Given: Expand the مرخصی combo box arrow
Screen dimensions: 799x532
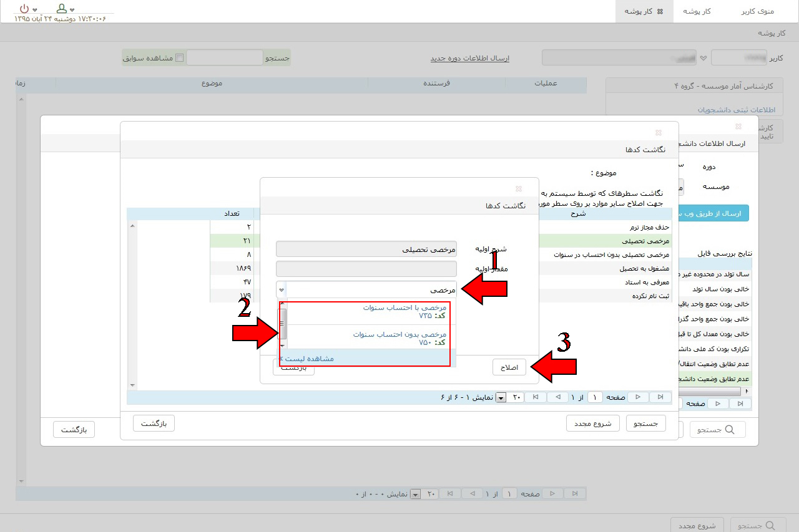Looking at the screenshot, I should (282, 290).
